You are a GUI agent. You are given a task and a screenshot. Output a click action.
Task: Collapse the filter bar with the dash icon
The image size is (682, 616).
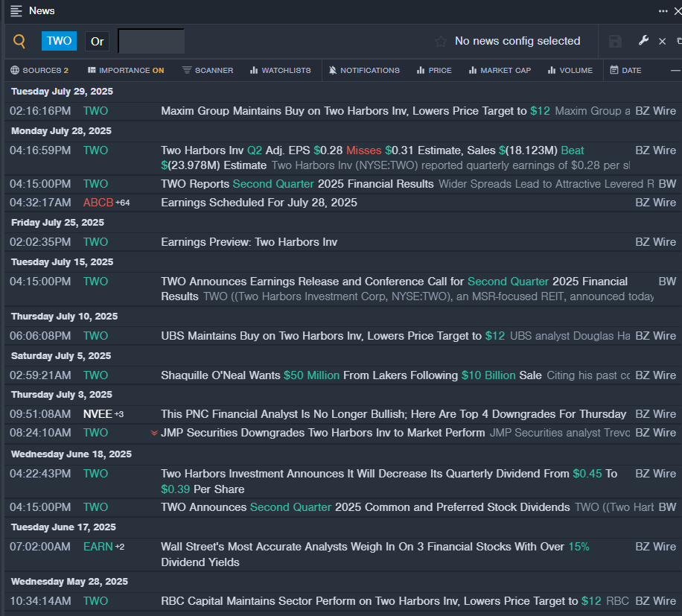tap(675, 71)
